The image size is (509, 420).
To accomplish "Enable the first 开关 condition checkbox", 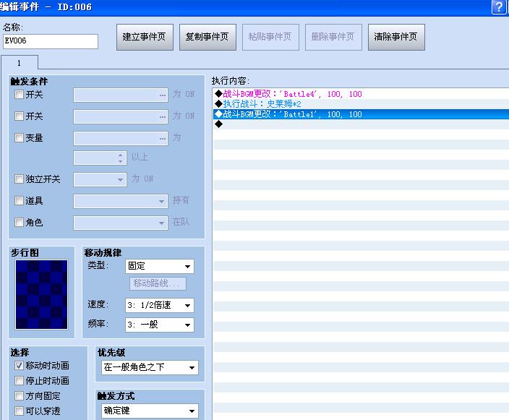I will click(19, 95).
